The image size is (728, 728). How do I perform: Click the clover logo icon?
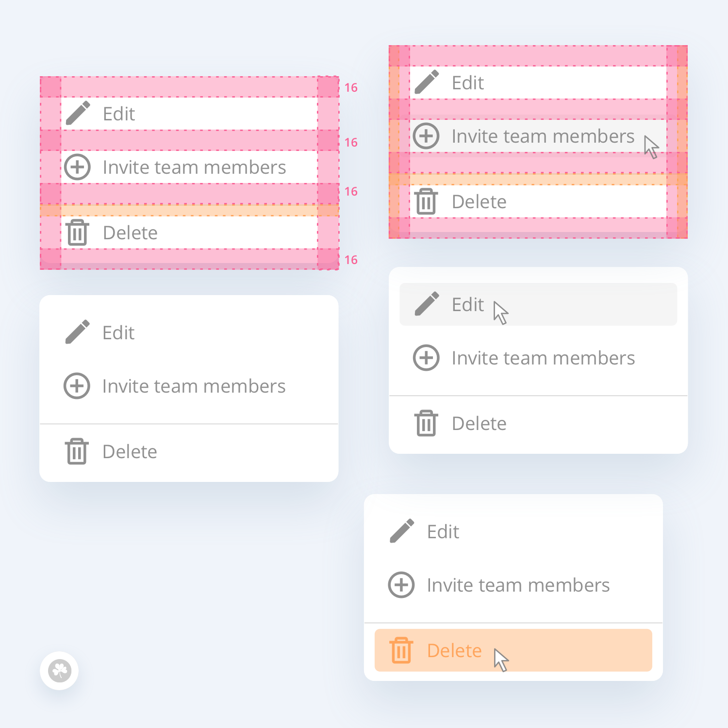click(x=59, y=671)
